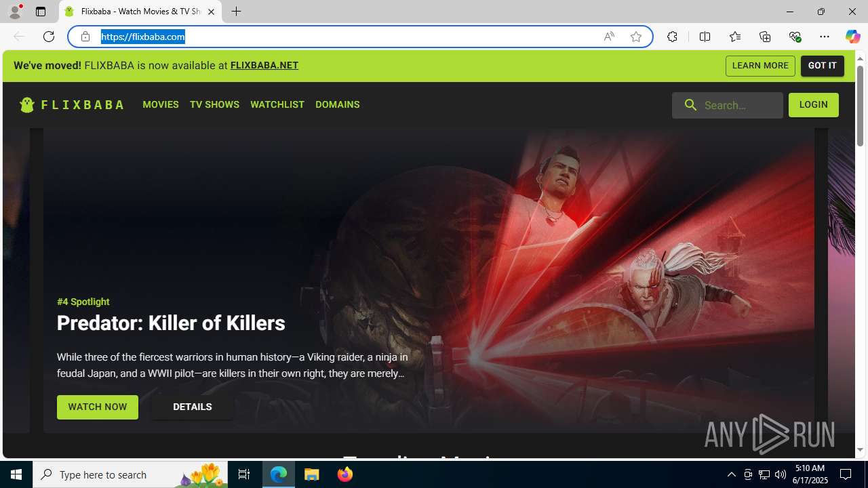Go to the WATCHLIST page

(x=277, y=104)
